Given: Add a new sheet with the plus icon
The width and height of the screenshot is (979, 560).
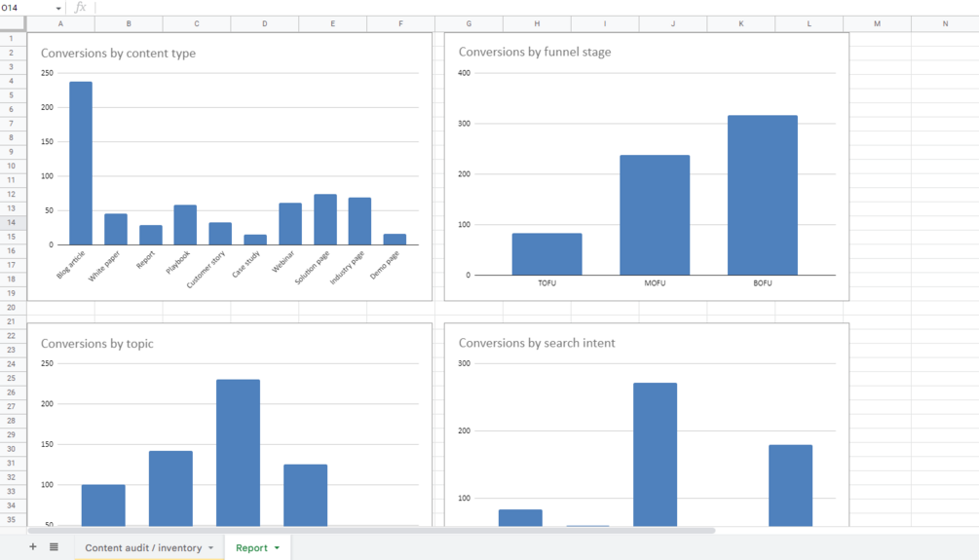Looking at the screenshot, I should coord(32,547).
